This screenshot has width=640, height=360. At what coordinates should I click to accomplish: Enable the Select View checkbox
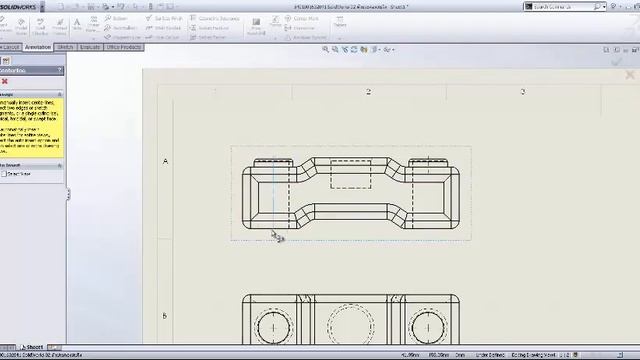[x=4, y=174]
